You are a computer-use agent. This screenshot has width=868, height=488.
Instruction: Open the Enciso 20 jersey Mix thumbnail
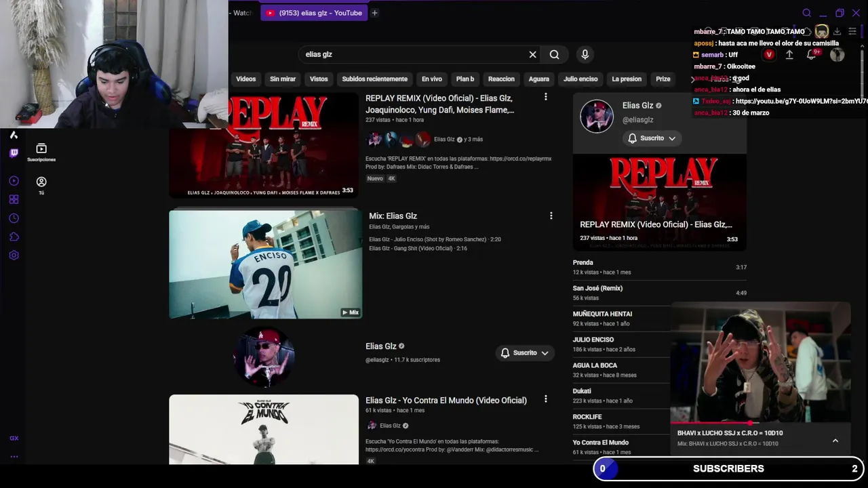pos(265,264)
